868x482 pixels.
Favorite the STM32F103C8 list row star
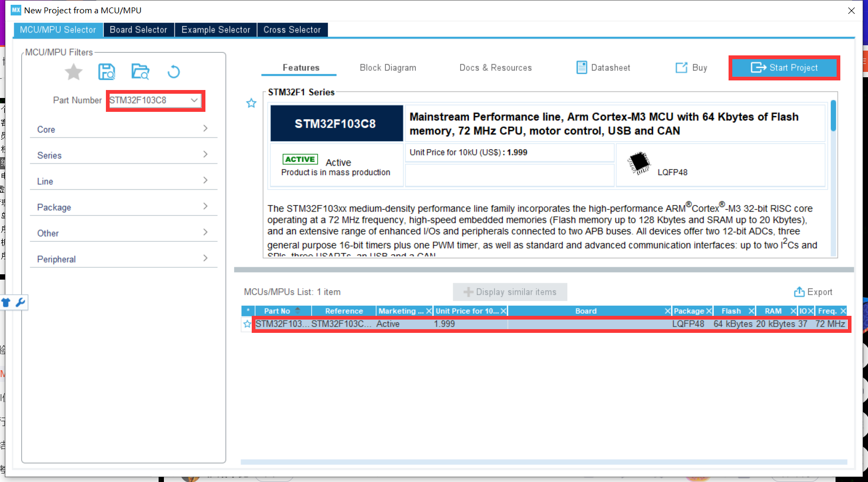coord(247,324)
